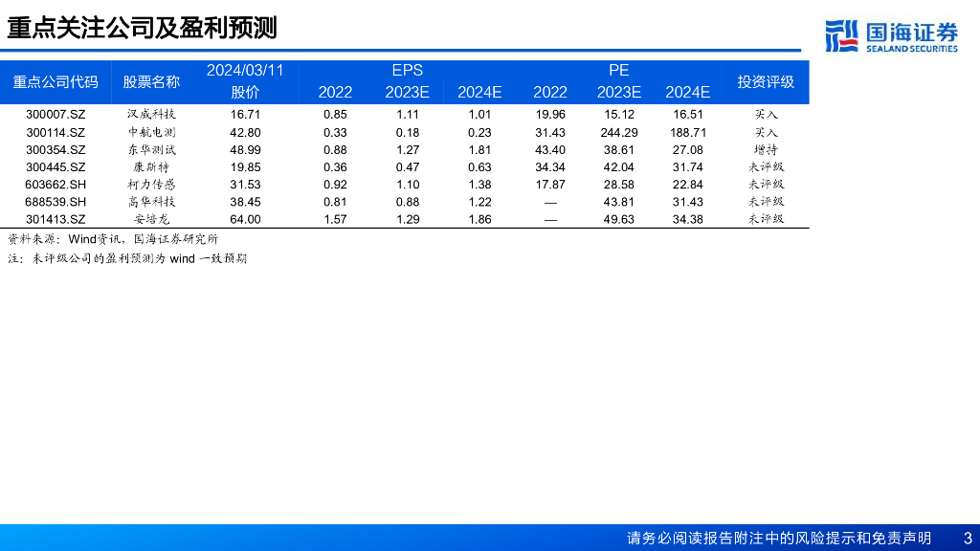Click stock name 汉威科技

[x=151, y=115]
